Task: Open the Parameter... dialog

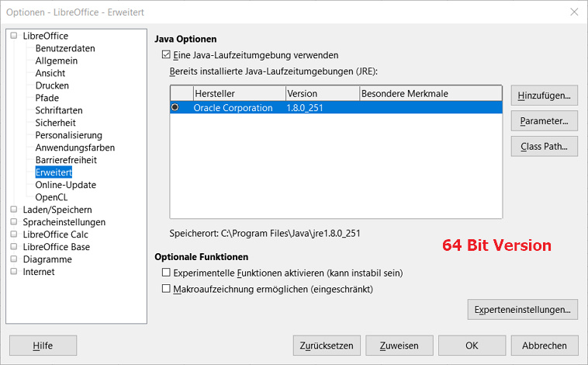Action: pos(544,121)
